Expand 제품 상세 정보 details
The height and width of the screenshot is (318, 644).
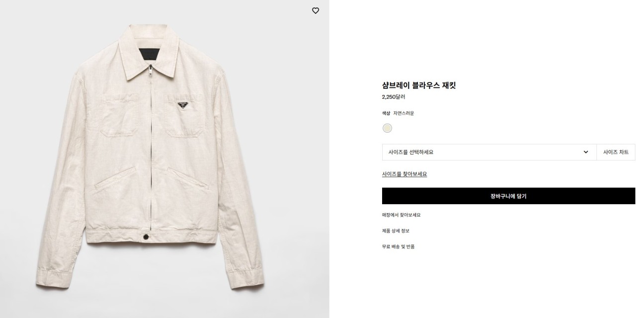click(396, 231)
